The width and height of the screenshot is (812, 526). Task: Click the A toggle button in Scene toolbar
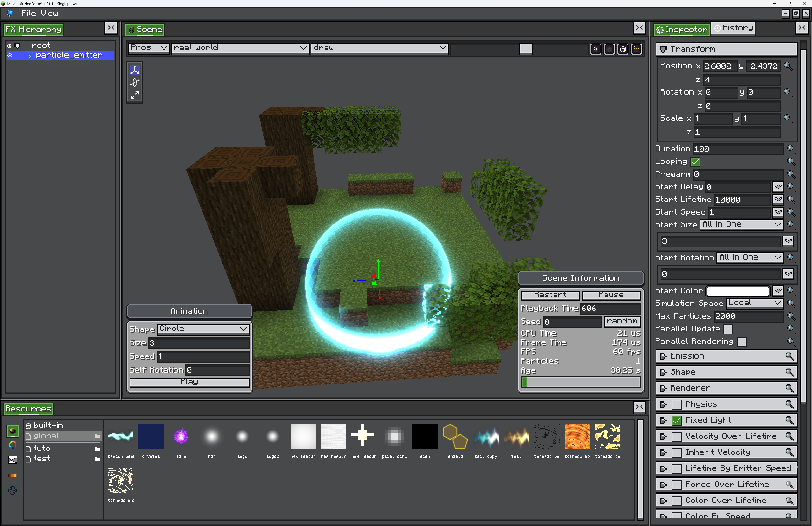pyautogui.click(x=609, y=49)
